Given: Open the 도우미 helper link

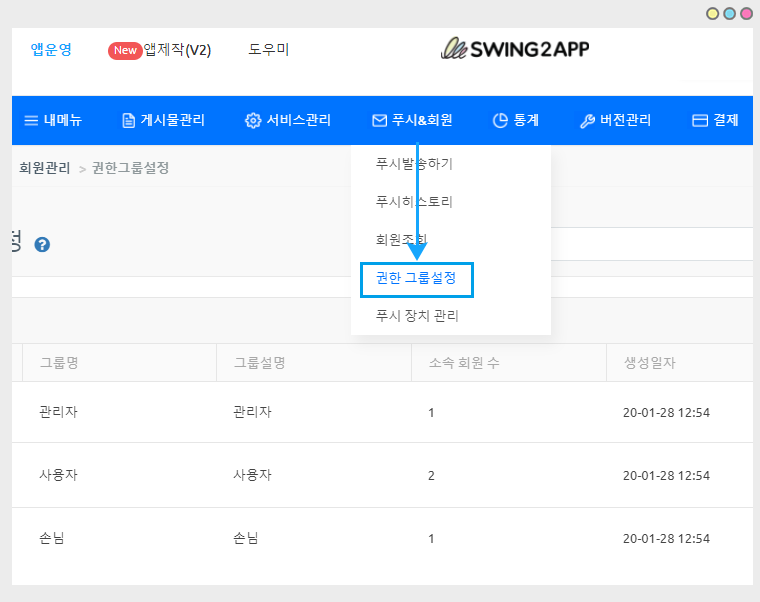Looking at the screenshot, I should point(269,49).
